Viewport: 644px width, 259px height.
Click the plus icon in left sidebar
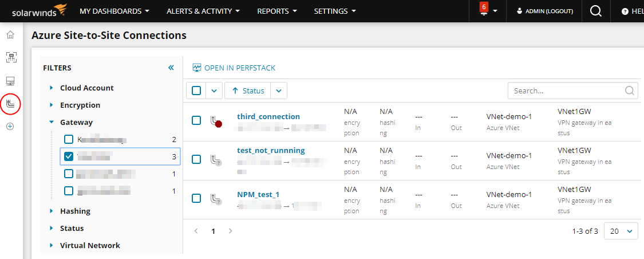pos(10,126)
